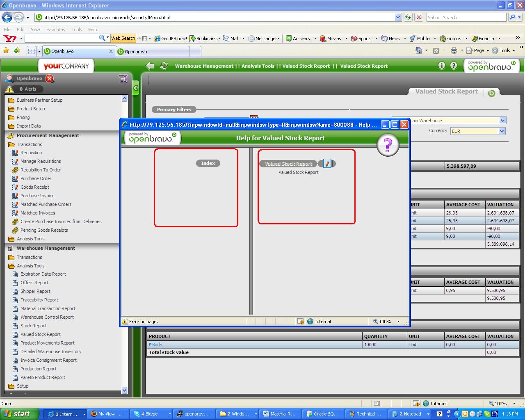Open the Body product link
The width and height of the screenshot is (525, 420).
tap(157, 345)
